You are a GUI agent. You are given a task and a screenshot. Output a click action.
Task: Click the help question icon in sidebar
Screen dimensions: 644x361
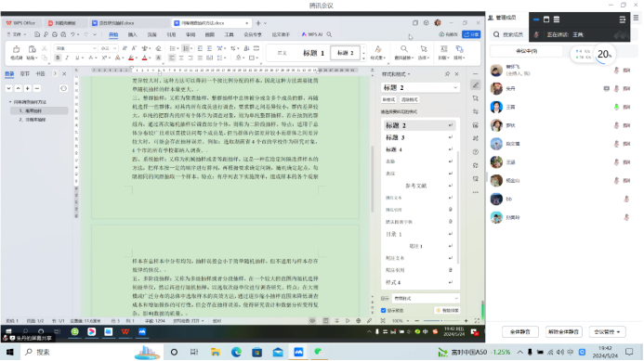(476, 152)
